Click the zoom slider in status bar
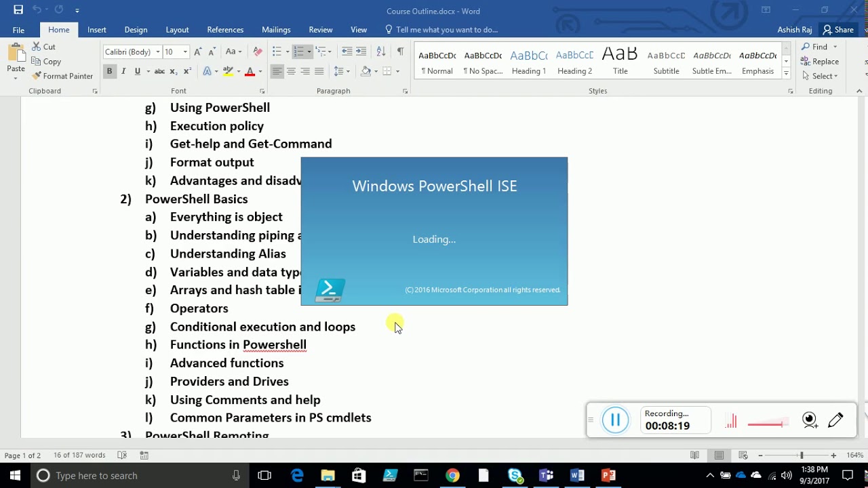 [801, 455]
